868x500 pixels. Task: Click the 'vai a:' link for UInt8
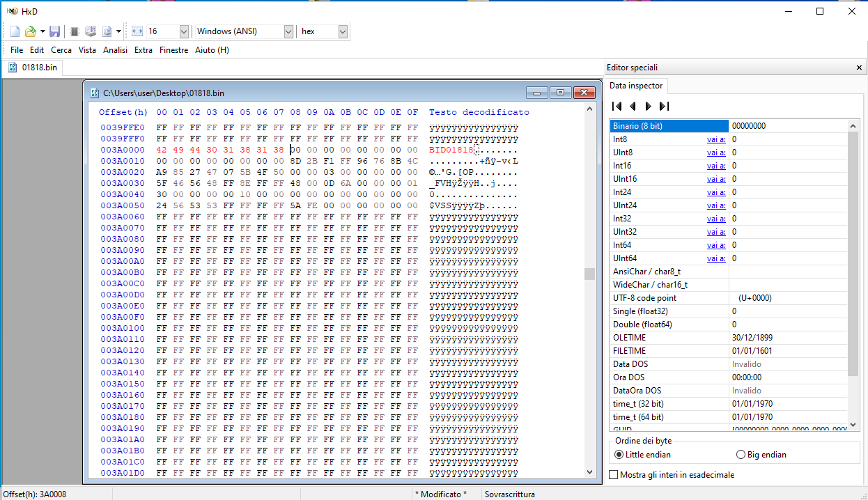pyautogui.click(x=715, y=153)
